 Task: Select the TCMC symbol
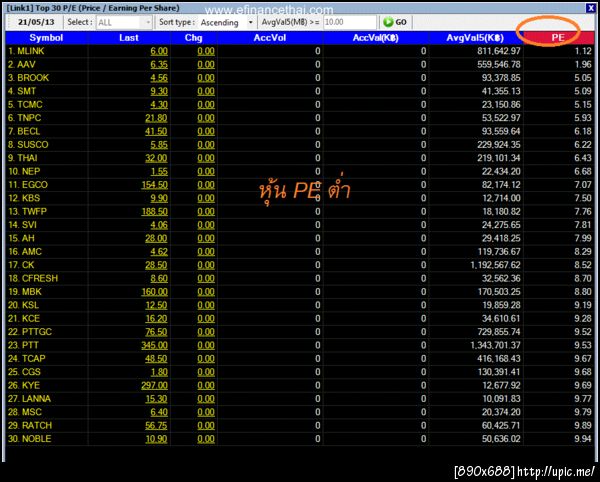click(30, 104)
